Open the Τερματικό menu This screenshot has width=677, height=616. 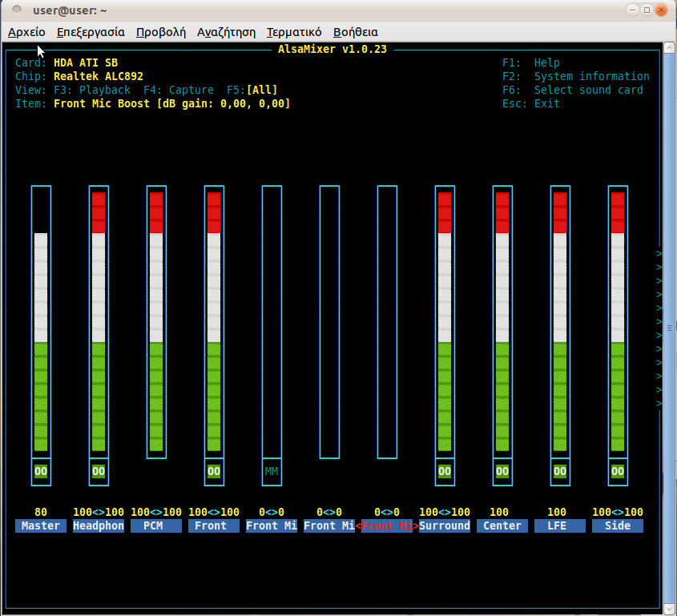pyautogui.click(x=294, y=32)
